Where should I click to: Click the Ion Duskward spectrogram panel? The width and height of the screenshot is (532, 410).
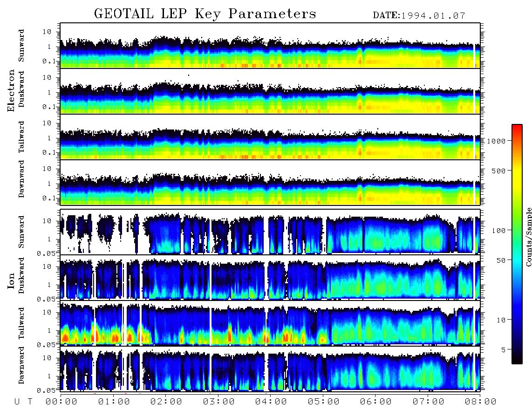point(270,277)
